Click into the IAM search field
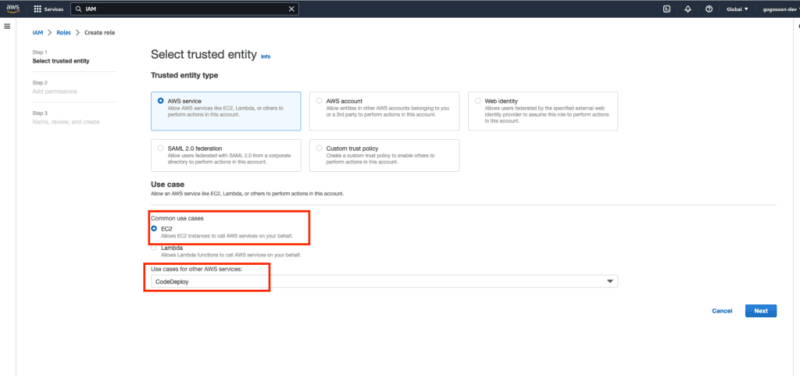 pyautogui.click(x=184, y=9)
